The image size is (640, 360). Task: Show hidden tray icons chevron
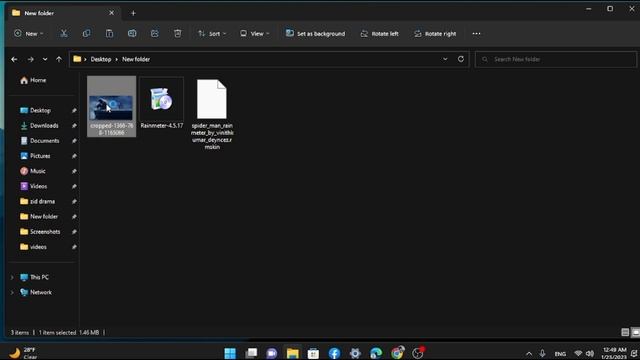(x=529, y=353)
